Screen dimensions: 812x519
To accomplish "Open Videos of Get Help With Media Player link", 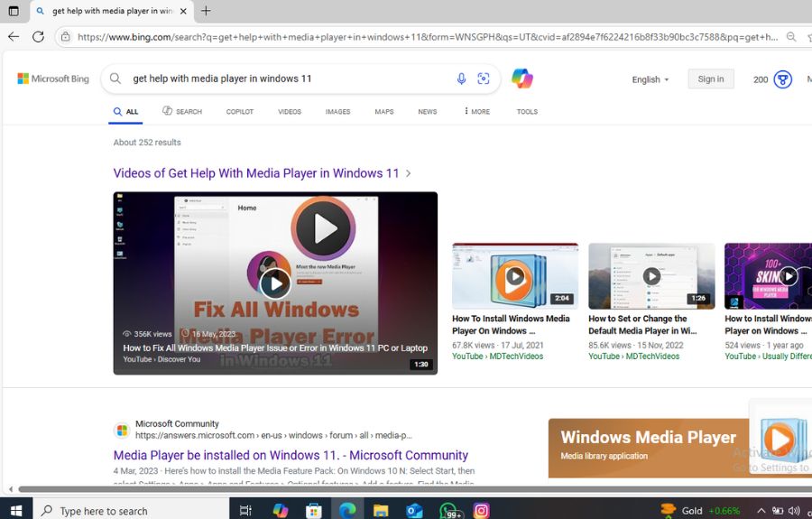I will pyautogui.click(x=256, y=173).
